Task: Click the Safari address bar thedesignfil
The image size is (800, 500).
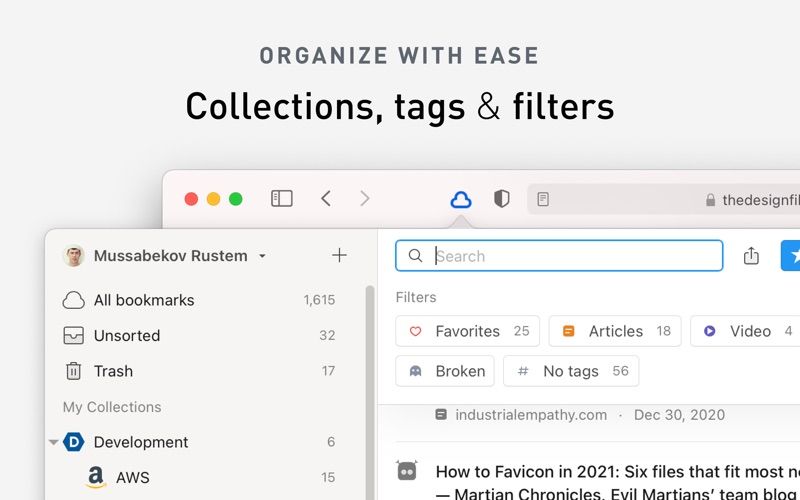Action: click(x=663, y=199)
